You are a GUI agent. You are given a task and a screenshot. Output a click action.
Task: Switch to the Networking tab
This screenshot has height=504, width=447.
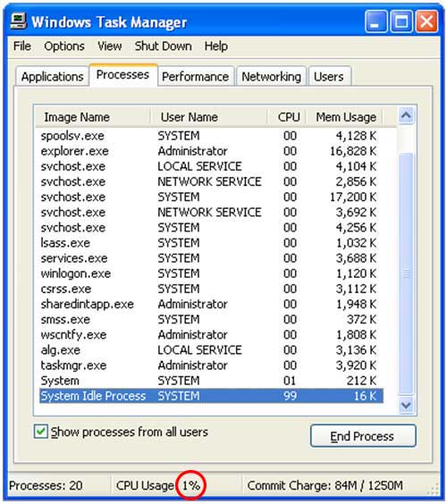click(x=271, y=77)
